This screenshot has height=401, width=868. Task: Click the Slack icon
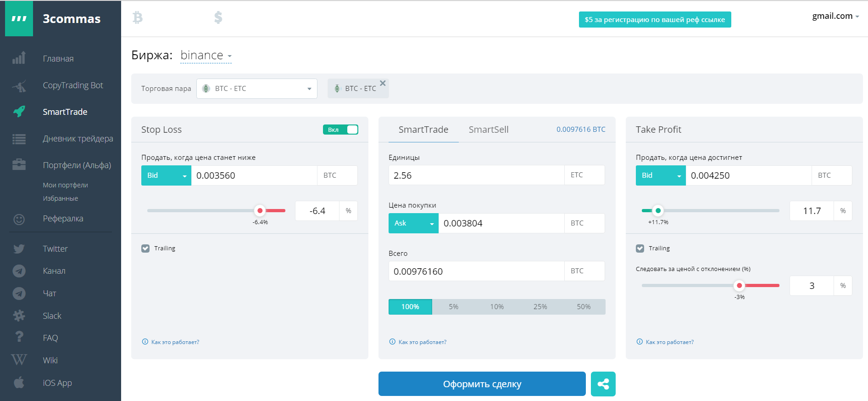[x=19, y=316]
